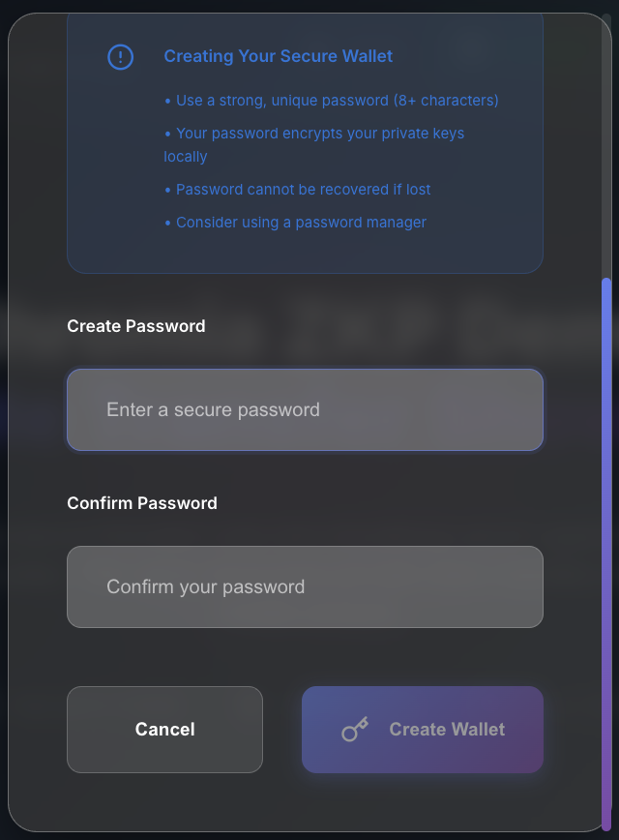The image size is (619, 840).
Task: Select the 'Password cannot be recovered if lost' bullet
Action: (x=297, y=189)
